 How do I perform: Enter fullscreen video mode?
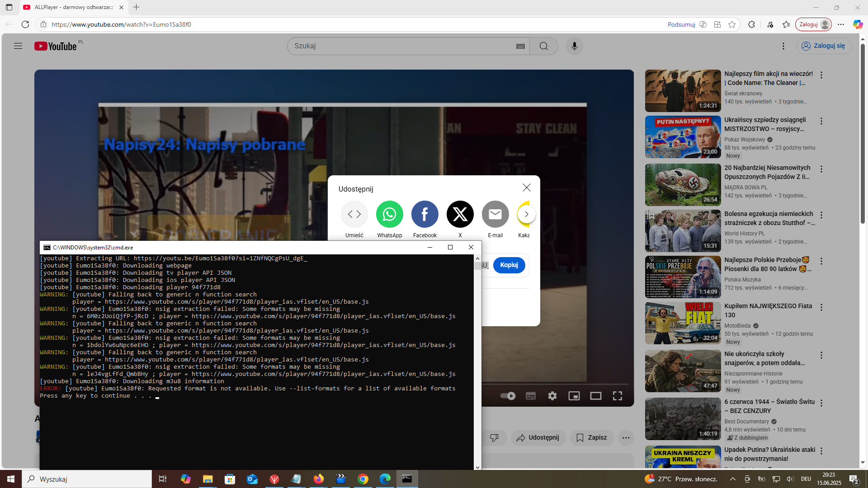click(x=617, y=396)
